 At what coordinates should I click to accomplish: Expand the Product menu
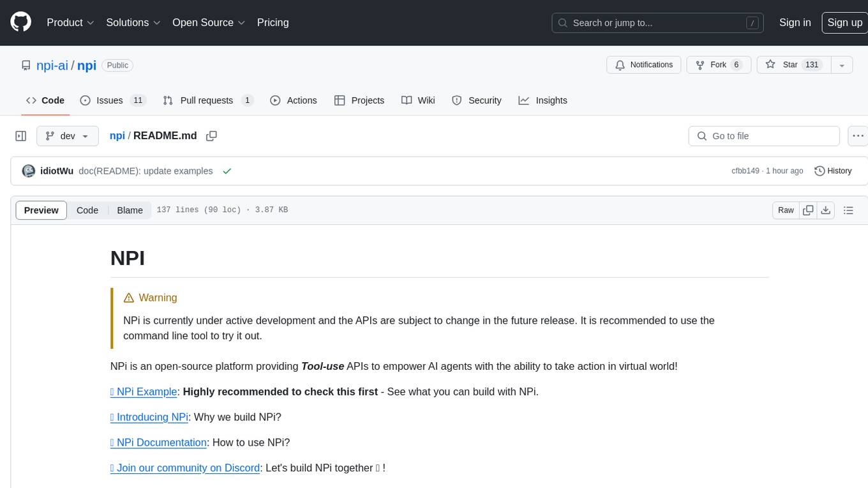point(70,22)
